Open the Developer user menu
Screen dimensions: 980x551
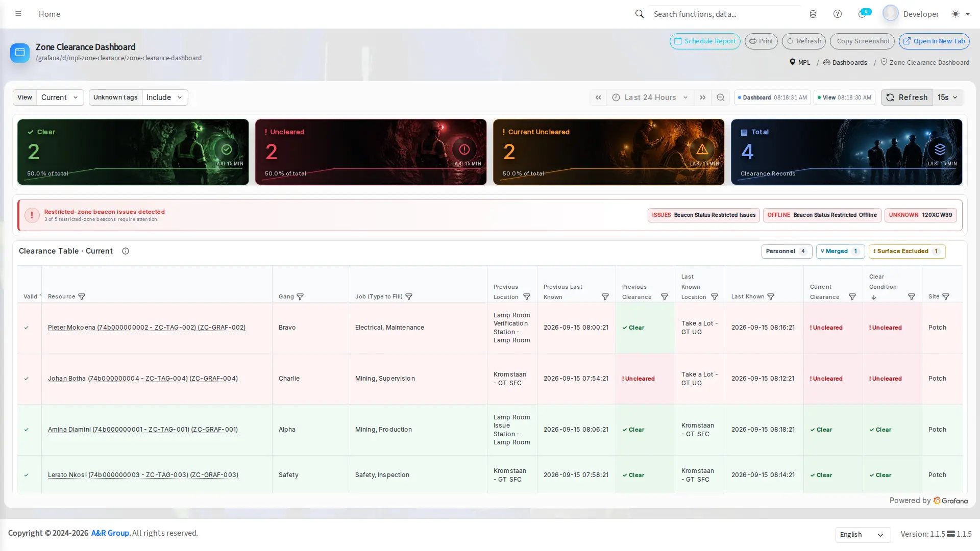[911, 14]
